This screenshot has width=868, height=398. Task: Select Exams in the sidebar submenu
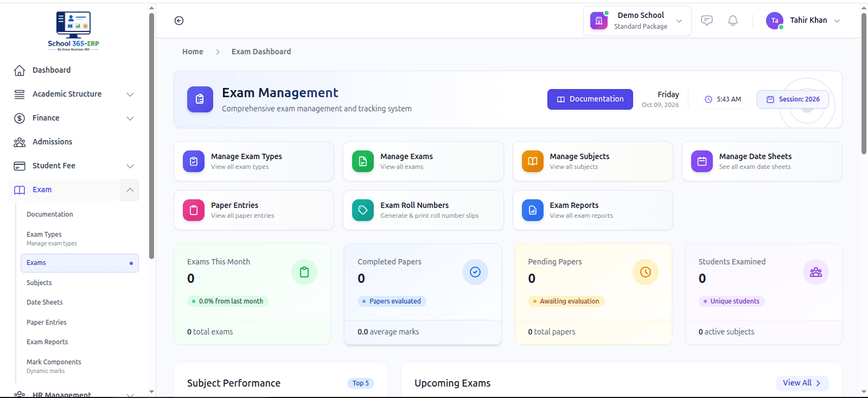80,263
